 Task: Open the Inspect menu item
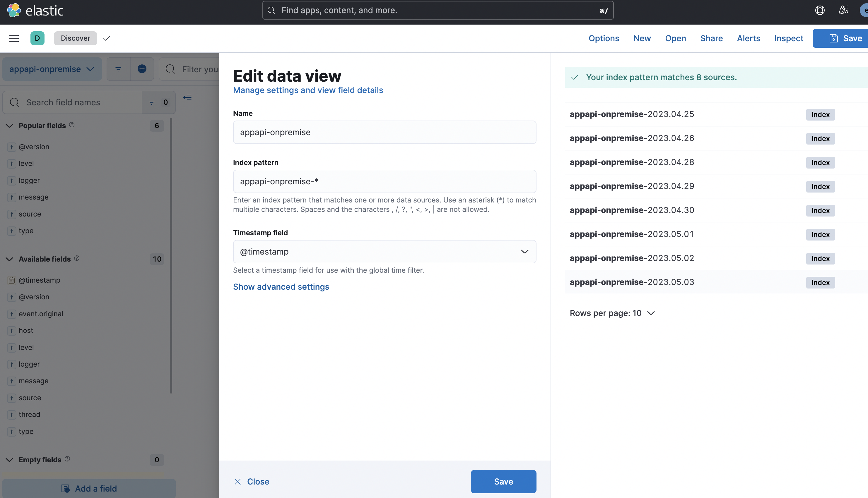789,38
